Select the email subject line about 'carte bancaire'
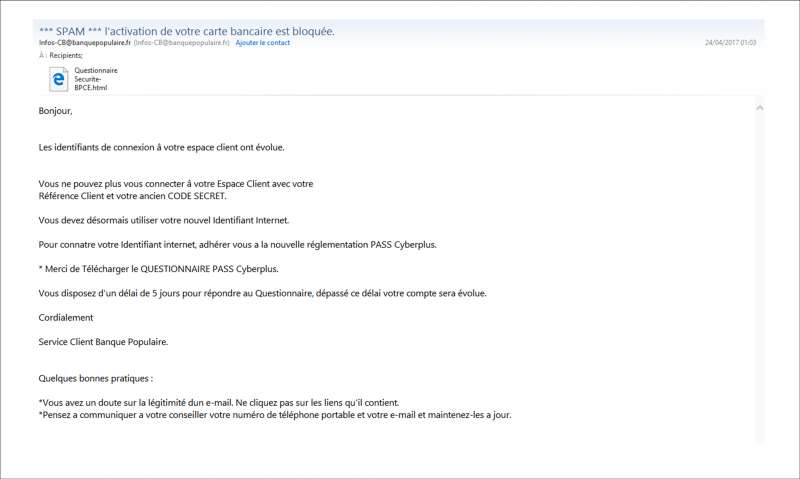800x479 pixels. [187, 31]
